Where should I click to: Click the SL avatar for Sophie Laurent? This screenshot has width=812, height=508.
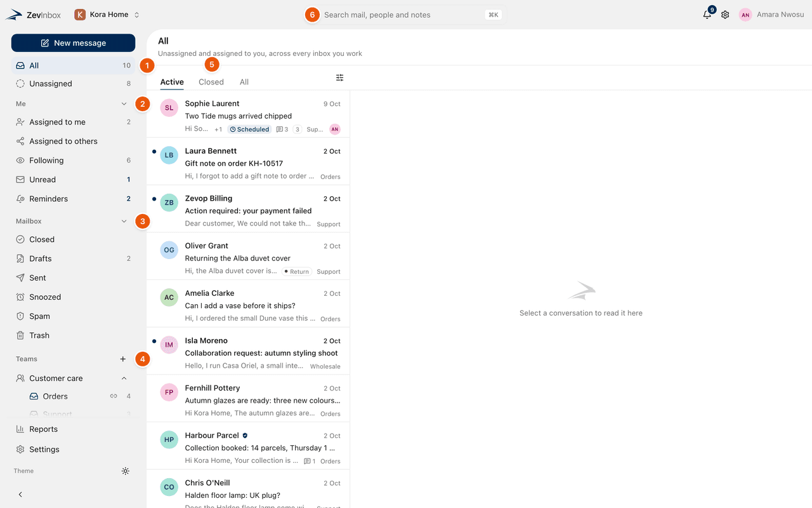[x=169, y=108]
